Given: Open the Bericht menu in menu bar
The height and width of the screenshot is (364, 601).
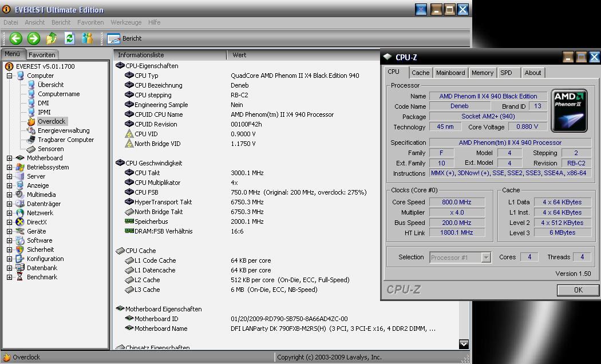Looking at the screenshot, I should pos(61,22).
